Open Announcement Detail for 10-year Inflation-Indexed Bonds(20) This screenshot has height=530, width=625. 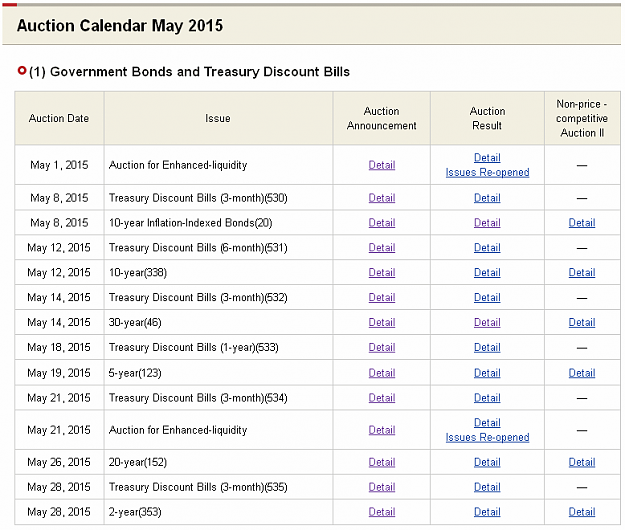[x=381, y=223]
